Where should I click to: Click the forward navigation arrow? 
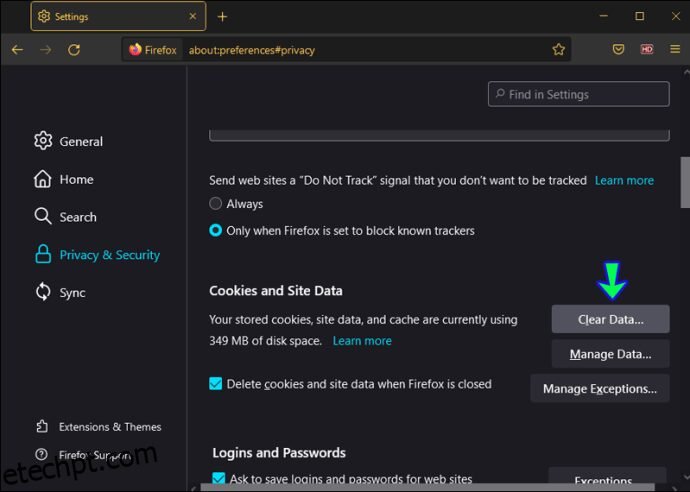(x=45, y=50)
